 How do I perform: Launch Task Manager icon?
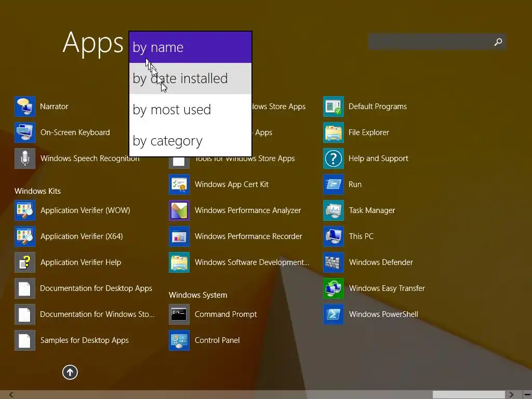334,210
